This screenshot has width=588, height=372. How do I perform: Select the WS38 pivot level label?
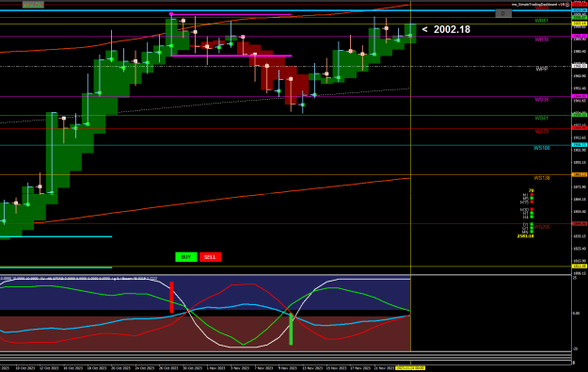coord(542,100)
